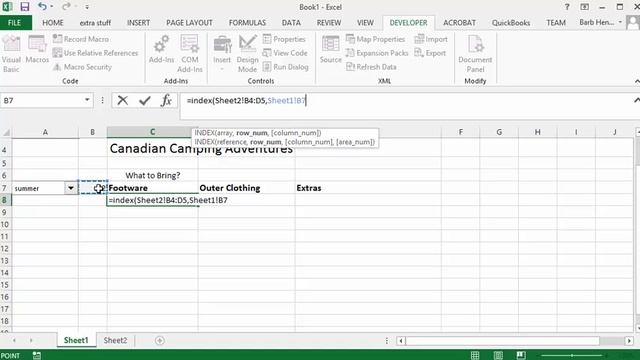Undo the last action

click(x=42, y=7)
